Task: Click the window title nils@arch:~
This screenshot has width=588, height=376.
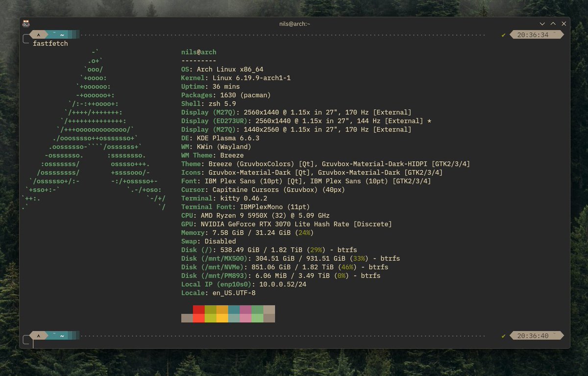Action: [294, 24]
